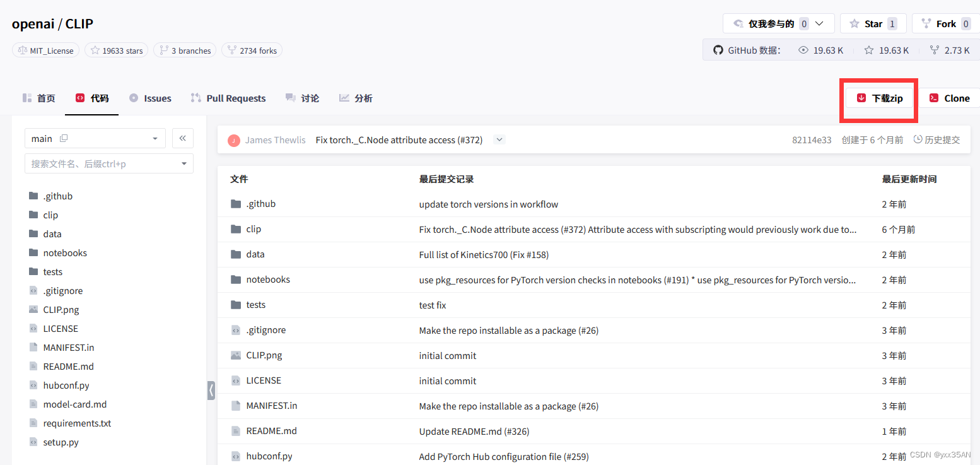Click commit 'Add PyTorch Hub configuration file (#259)'
This screenshot has height=465, width=980.
(504, 456)
